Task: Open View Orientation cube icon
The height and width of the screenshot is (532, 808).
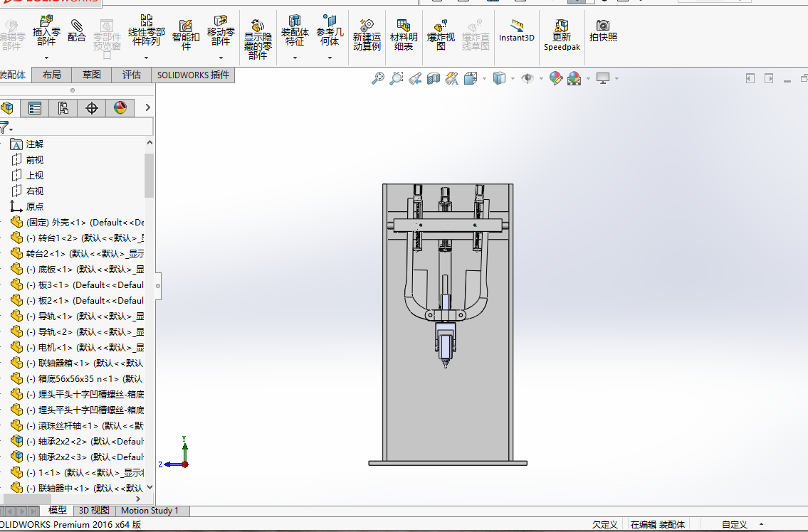Action: point(471,78)
